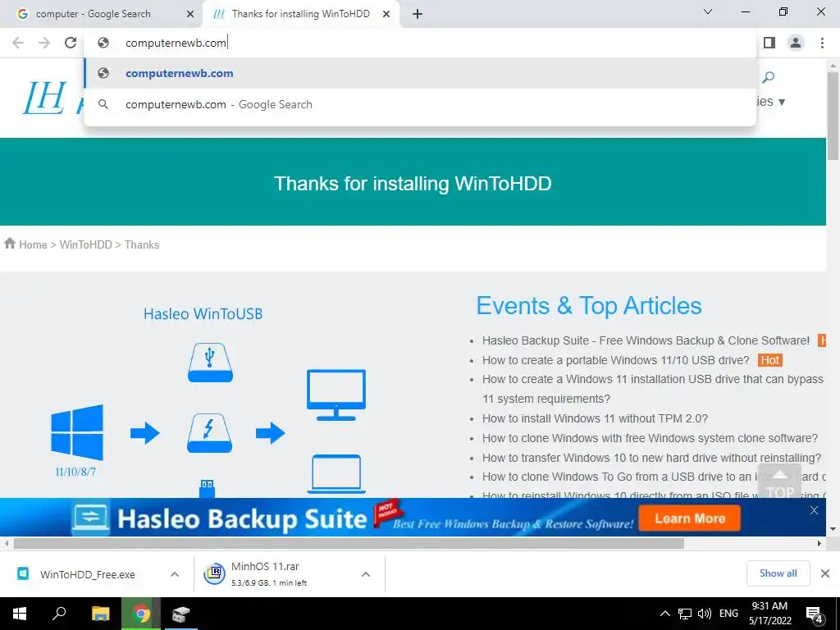This screenshot has width=840, height=630.
Task: Open a new tab with the plus icon
Action: pyautogui.click(x=418, y=15)
